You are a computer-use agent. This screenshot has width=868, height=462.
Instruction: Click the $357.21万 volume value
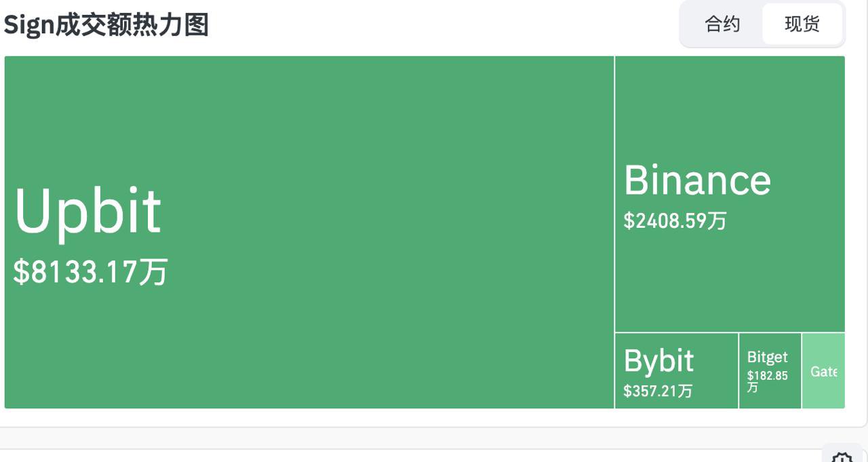point(658,391)
